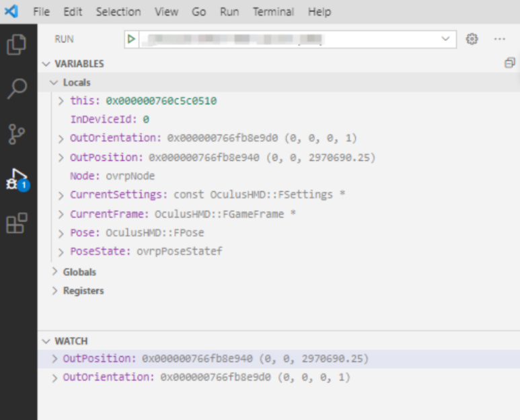Open the Terminal menu
Viewport: 520px width, 420px height.
(x=273, y=11)
